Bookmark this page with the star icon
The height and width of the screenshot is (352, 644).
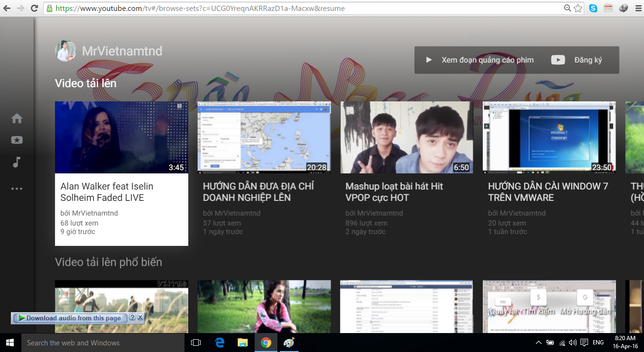578,8
